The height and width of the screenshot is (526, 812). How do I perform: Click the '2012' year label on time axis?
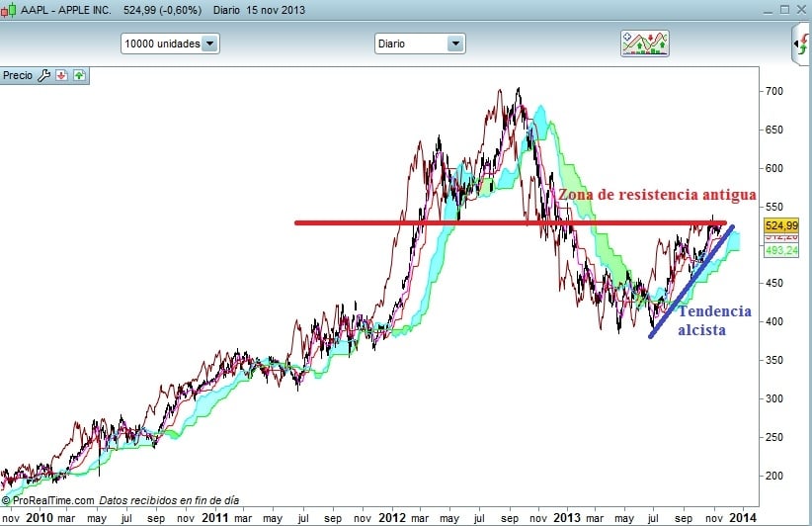[392, 518]
